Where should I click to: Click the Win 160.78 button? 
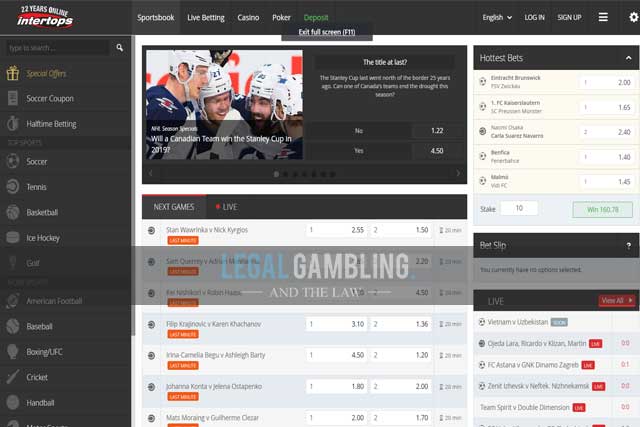click(x=602, y=209)
